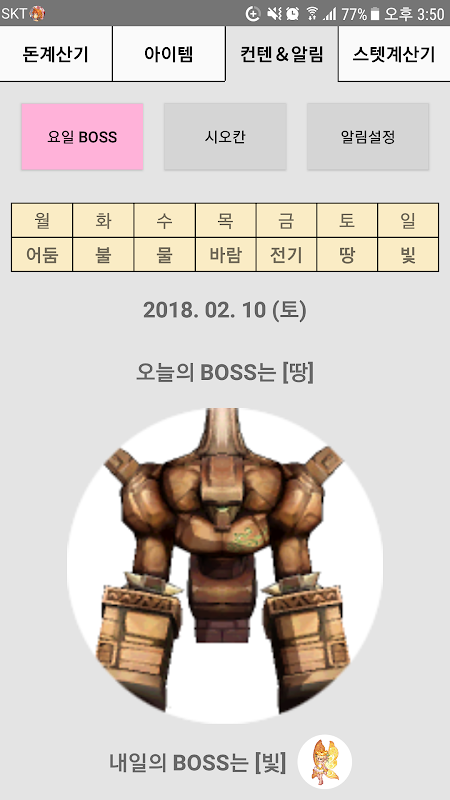Select the 월 day cell

click(42, 221)
